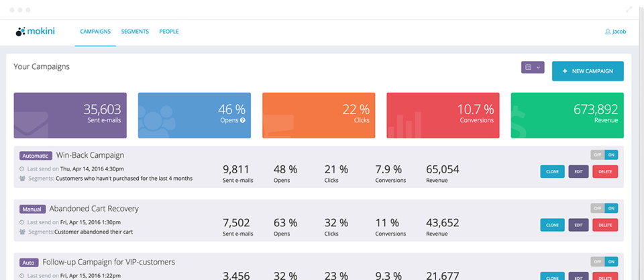Click the calendar view icon button
The image size is (644, 280).
point(529,68)
